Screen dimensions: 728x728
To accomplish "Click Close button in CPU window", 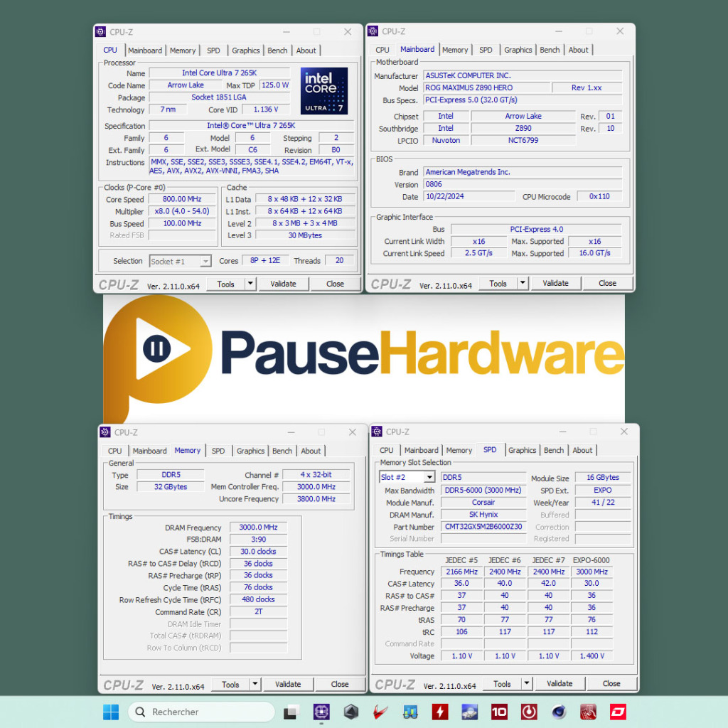I will coord(336,284).
